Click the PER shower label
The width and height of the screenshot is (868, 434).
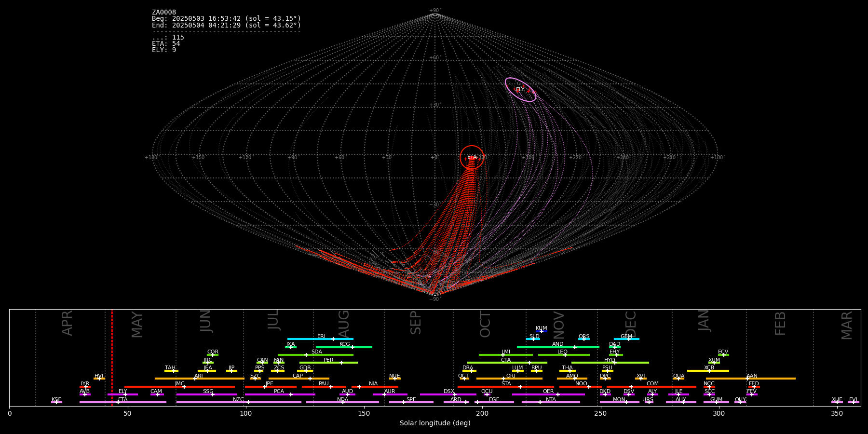(x=328, y=360)
